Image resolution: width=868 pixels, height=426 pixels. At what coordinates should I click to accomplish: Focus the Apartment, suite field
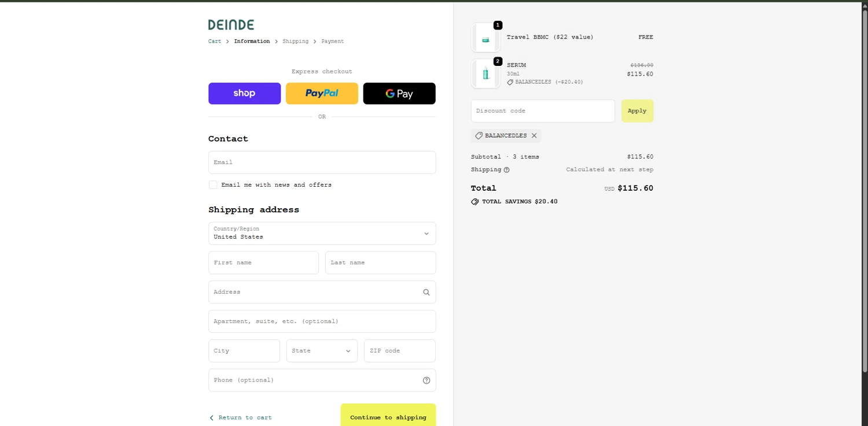(322, 321)
